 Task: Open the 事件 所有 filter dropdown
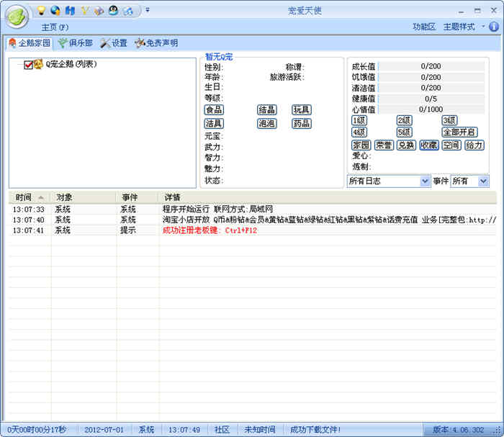tap(469, 181)
